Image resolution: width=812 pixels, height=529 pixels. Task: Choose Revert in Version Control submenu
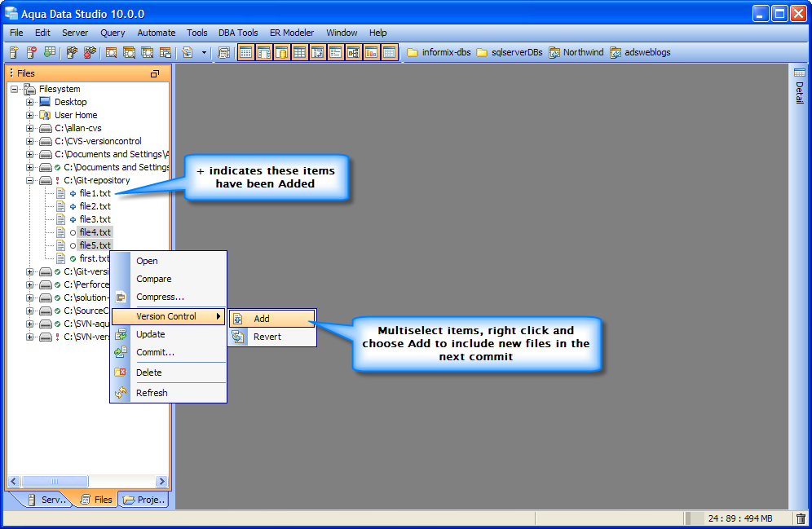(271, 337)
